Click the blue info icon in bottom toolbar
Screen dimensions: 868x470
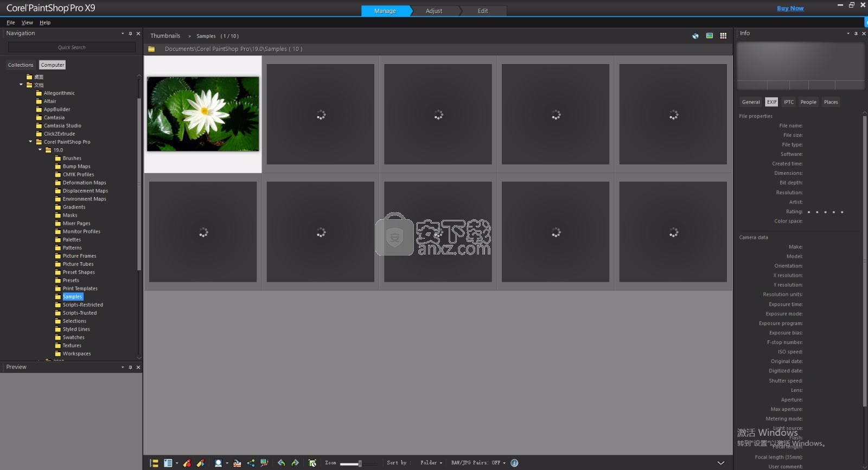[x=514, y=463]
